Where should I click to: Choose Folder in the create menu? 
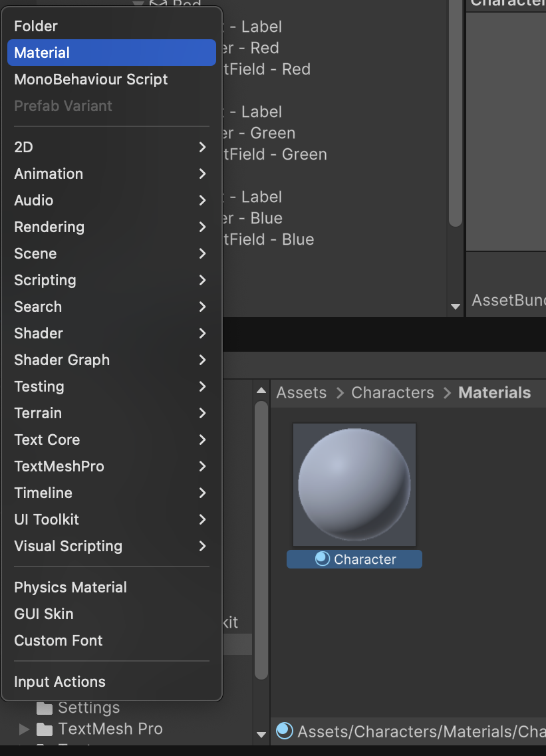[36, 26]
